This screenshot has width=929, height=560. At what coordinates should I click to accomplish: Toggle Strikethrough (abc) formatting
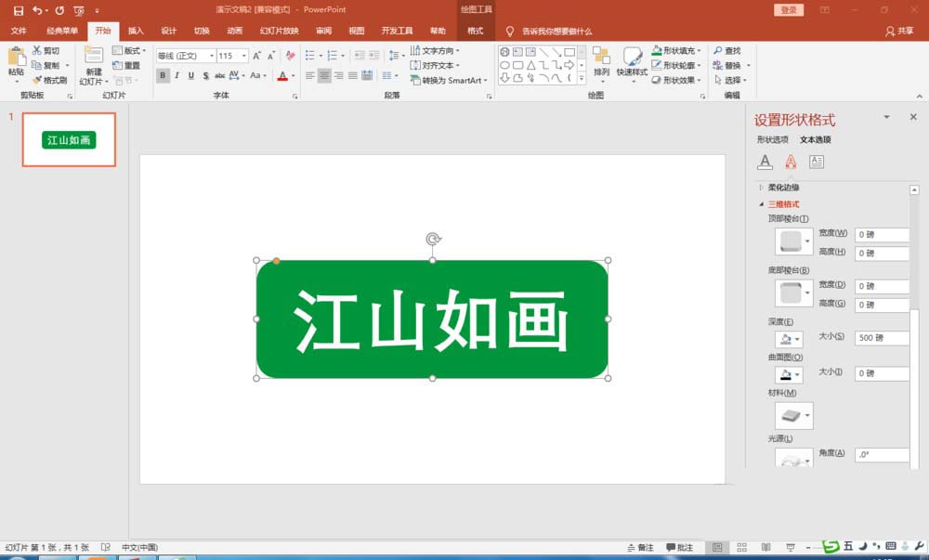point(219,75)
